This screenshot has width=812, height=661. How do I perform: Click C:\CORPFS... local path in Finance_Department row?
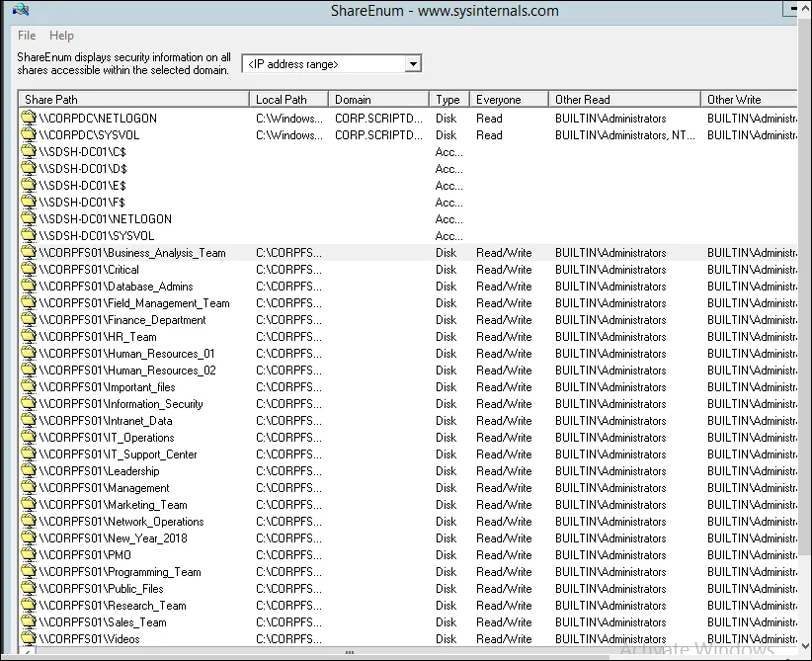point(288,319)
